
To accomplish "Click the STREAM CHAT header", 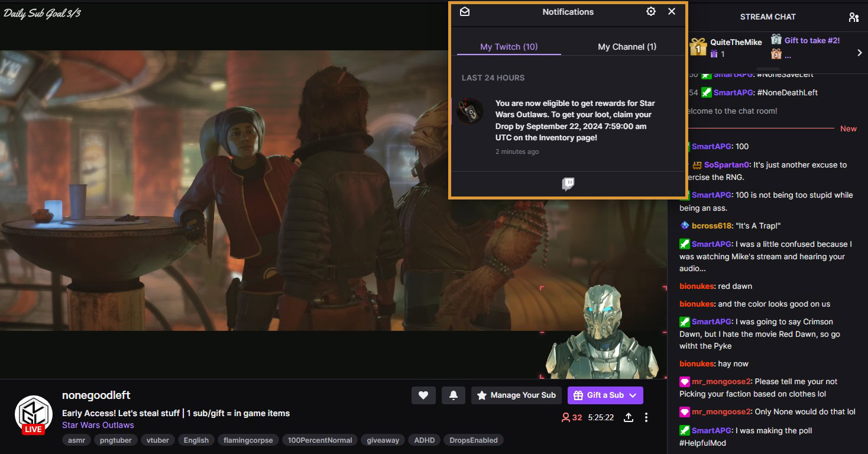I will point(768,17).
